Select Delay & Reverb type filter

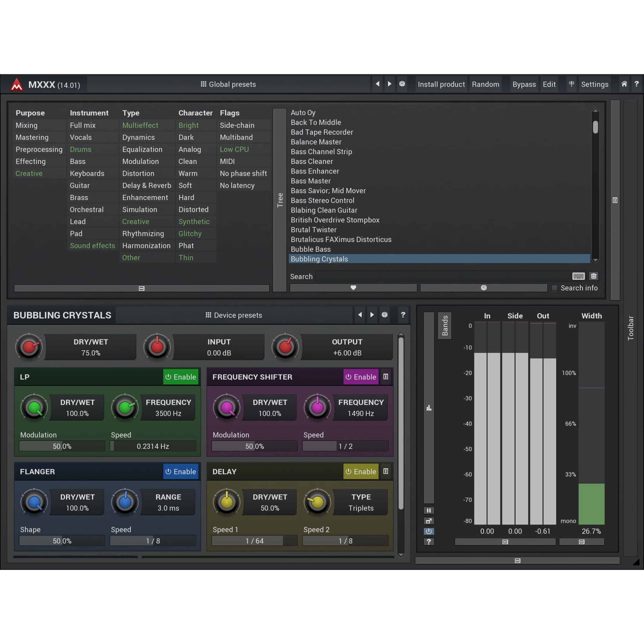click(147, 185)
